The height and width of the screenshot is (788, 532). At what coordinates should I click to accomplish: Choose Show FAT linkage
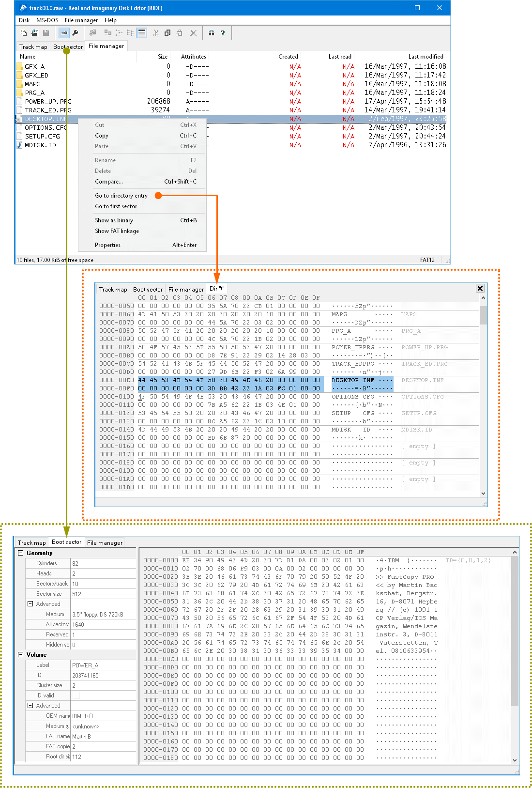(142, 231)
